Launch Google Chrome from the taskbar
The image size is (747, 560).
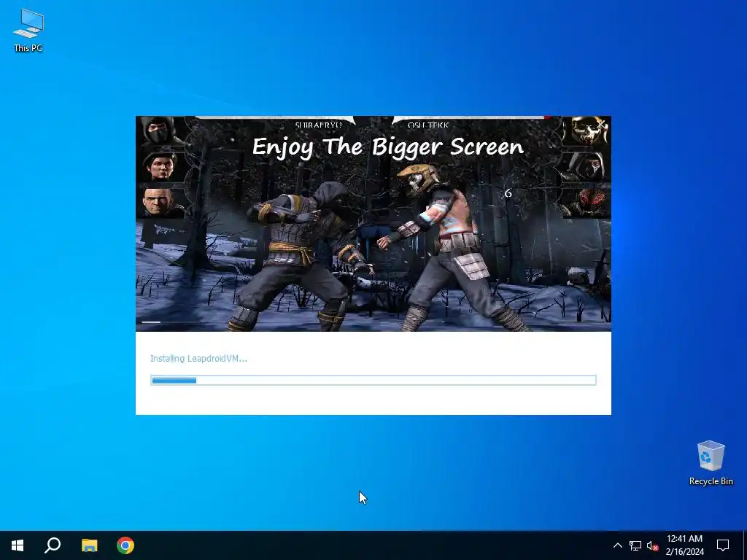click(x=125, y=545)
